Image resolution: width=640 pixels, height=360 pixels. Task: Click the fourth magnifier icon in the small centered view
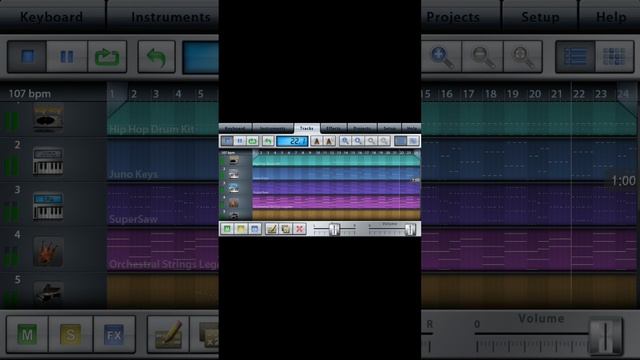coord(384,141)
